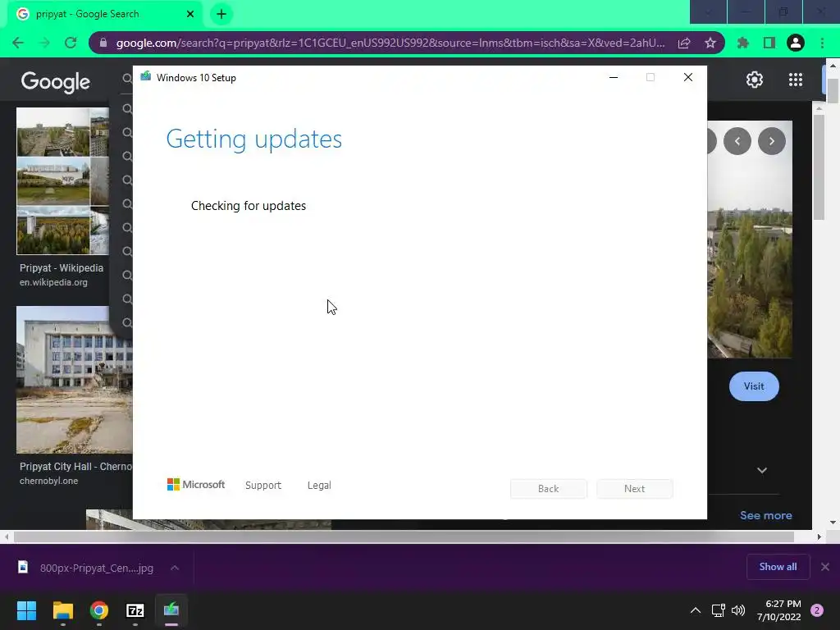Viewport: 840px width, 630px height.
Task: Click the en.wikipedia.org source link
Action: [53, 282]
